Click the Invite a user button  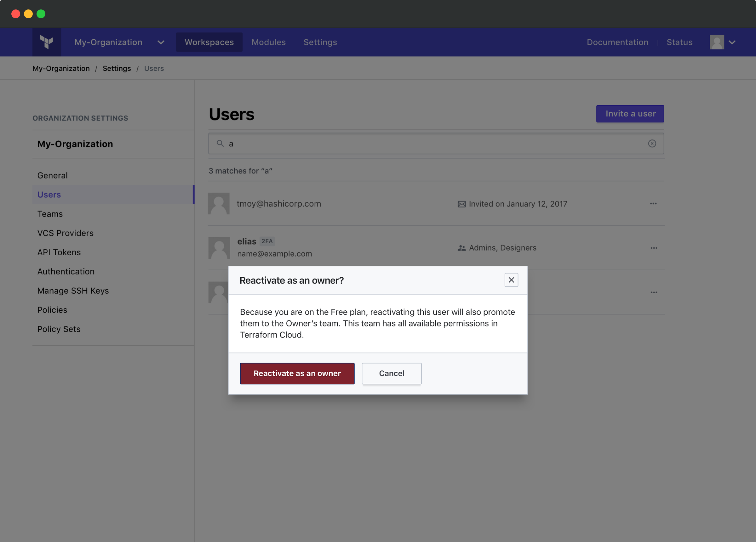coord(630,114)
